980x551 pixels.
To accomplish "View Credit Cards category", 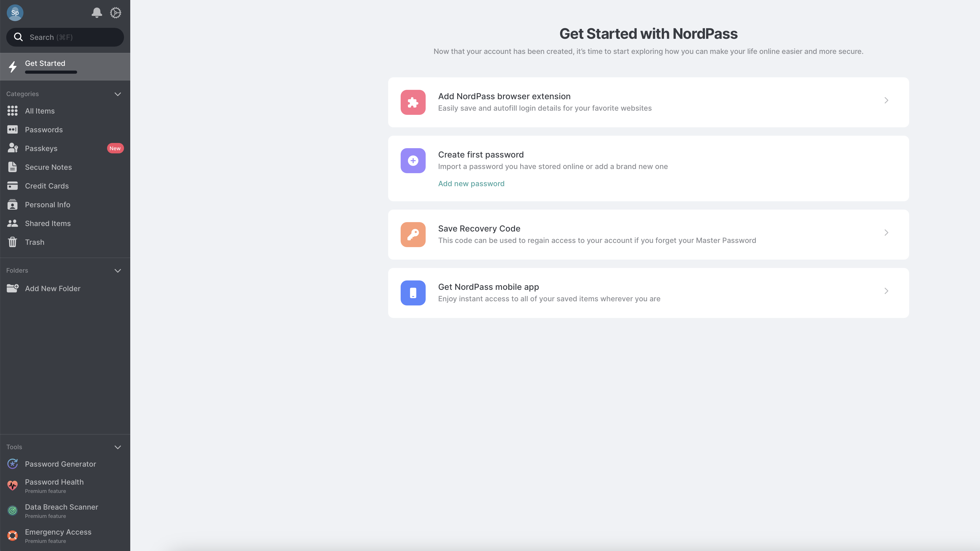I will [x=65, y=186].
